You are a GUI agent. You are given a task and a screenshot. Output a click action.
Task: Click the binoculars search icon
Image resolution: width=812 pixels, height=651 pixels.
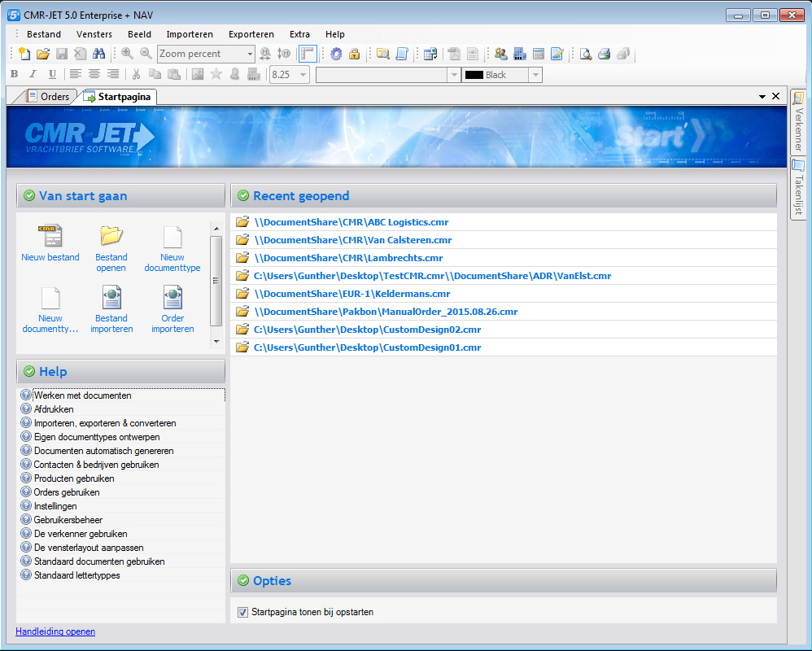[98, 55]
